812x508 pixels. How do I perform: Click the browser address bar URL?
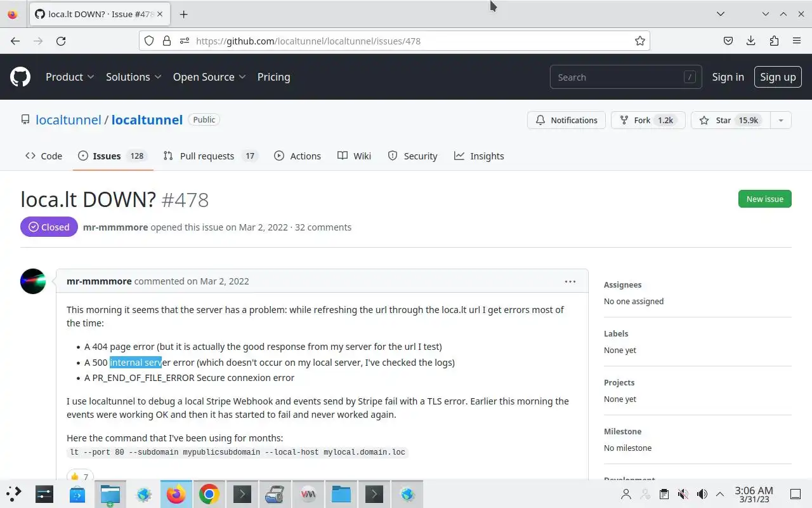pyautogui.click(x=308, y=41)
